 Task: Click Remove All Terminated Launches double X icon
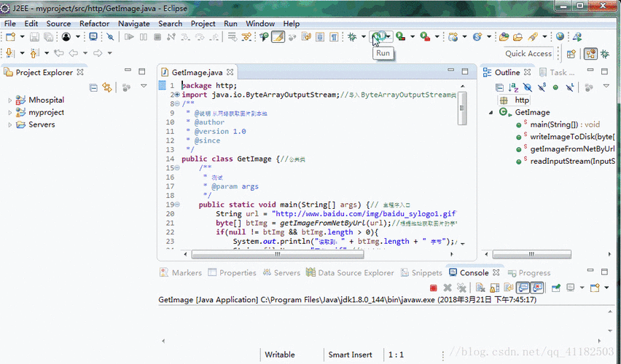coord(461,288)
